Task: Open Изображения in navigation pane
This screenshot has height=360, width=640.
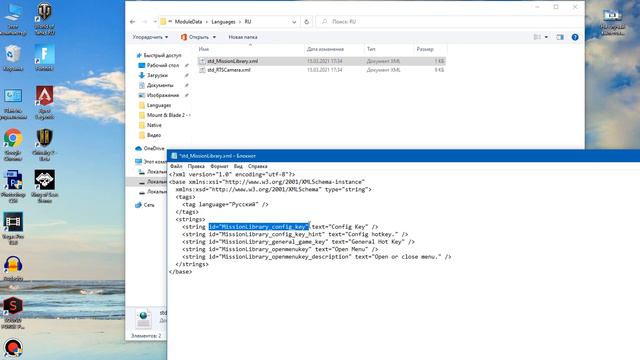Action: click(162, 95)
